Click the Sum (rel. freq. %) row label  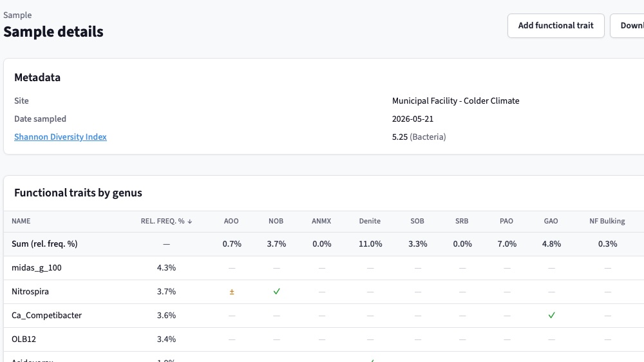coord(44,243)
